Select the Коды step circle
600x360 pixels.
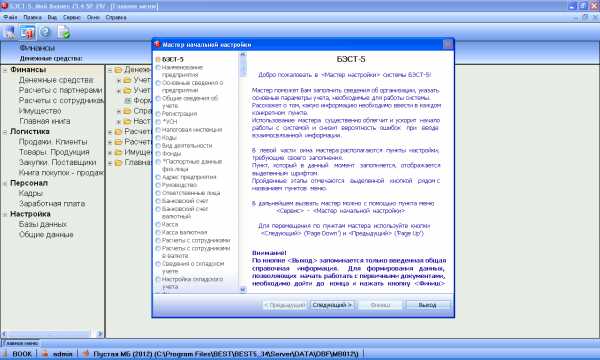[158, 138]
